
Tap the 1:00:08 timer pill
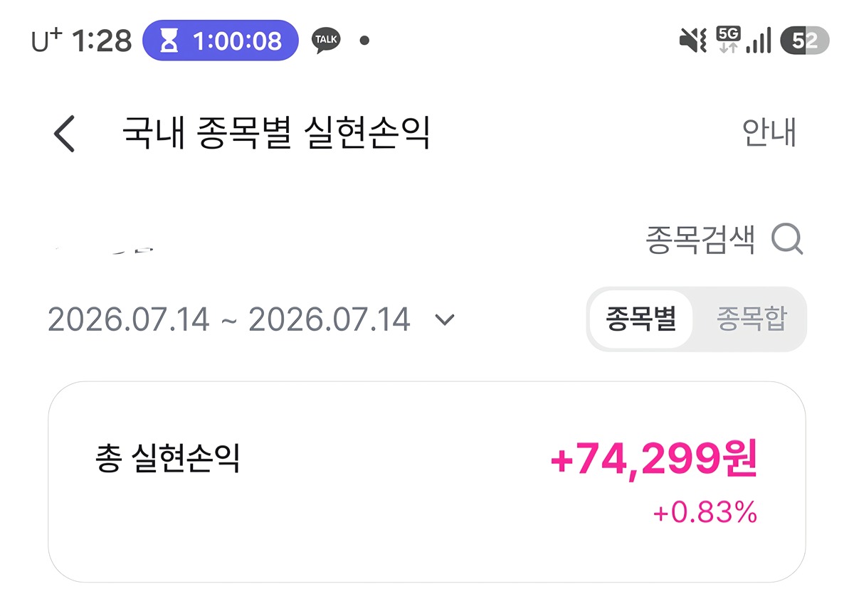(221, 41)
